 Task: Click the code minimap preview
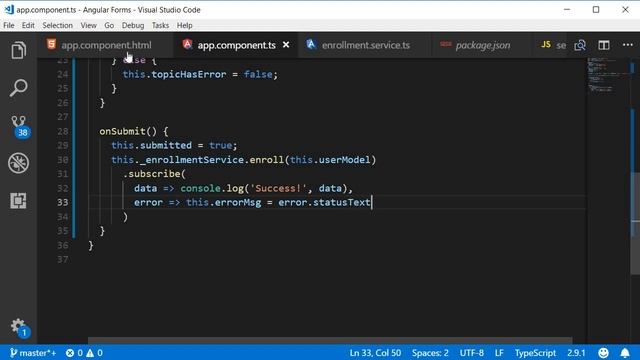pos(607,76)
